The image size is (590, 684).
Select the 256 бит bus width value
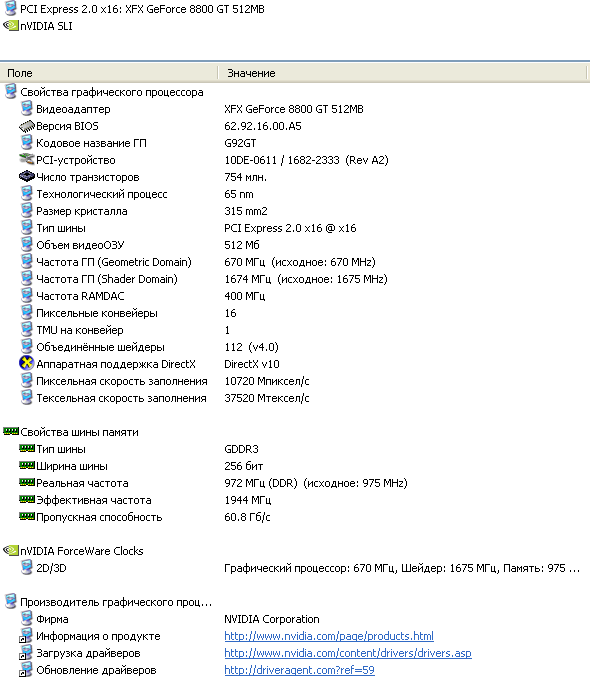(243, 466)
